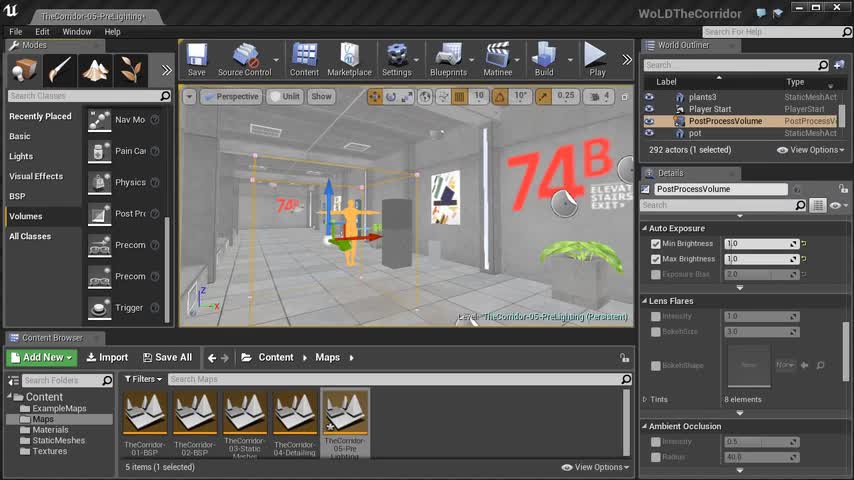
Task: Select the Volumes category
Action: point(26,216)
